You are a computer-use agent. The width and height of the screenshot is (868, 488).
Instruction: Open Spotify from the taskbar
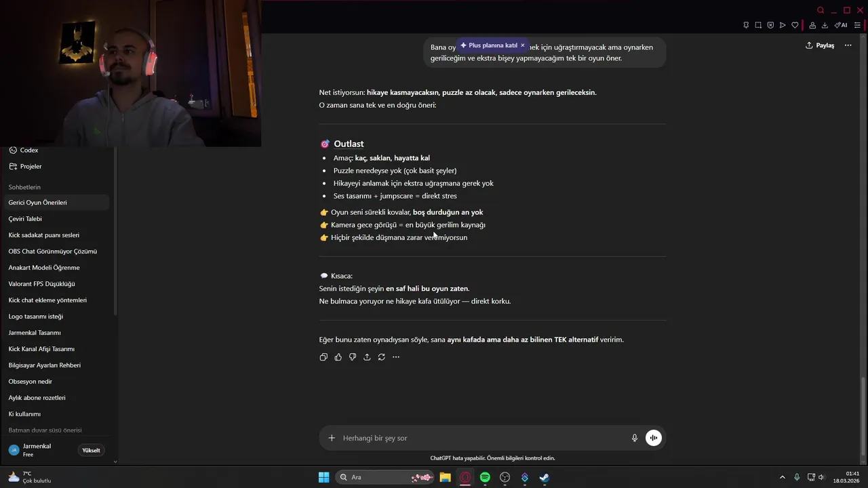(x=485, y=477)
